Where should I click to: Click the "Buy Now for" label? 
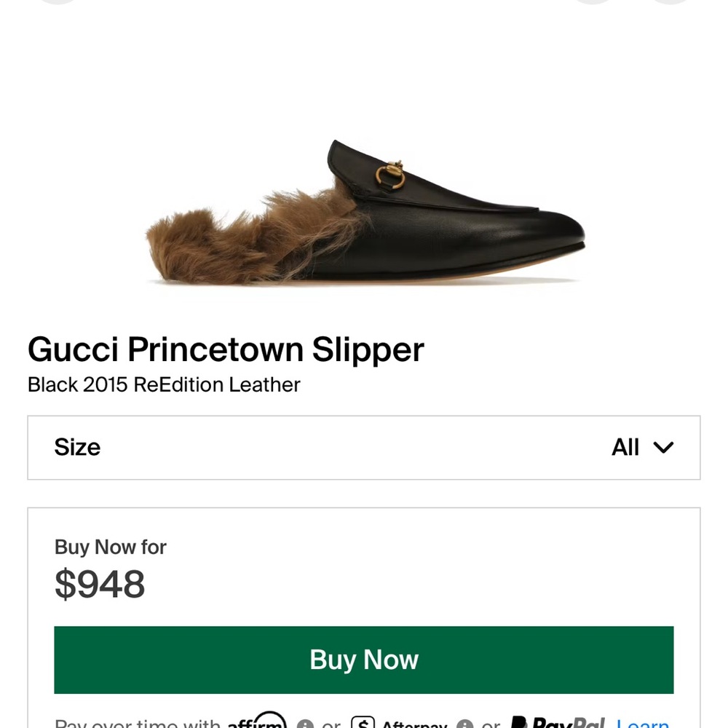click(110, 547)
